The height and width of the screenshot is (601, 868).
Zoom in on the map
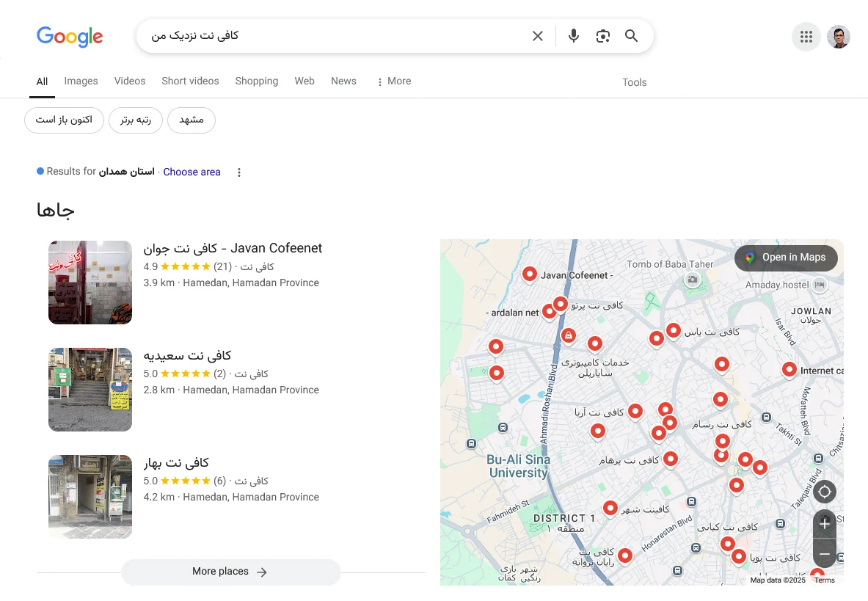click(824, 523)
